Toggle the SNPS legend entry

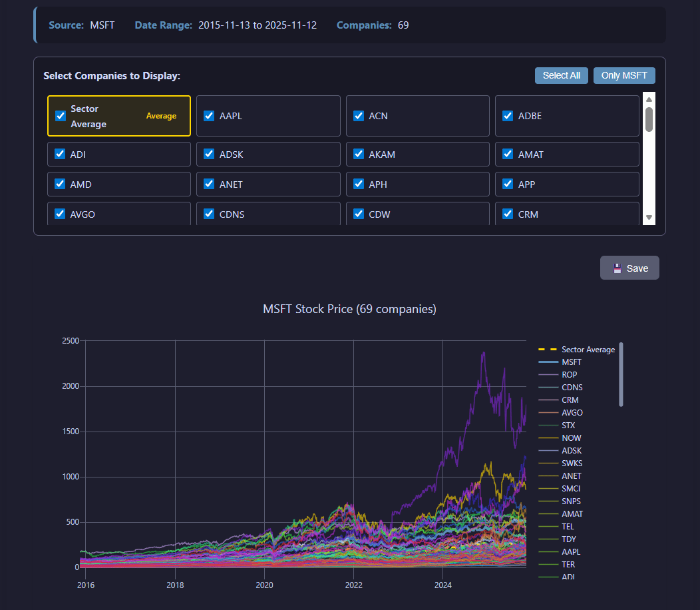560,501
